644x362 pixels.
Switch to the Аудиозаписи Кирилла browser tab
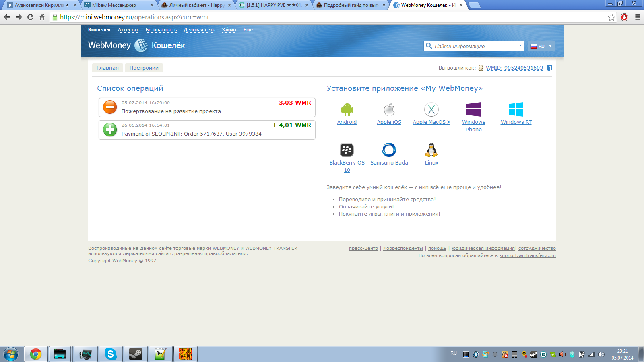pyautogui.click(x=41, y=5)
